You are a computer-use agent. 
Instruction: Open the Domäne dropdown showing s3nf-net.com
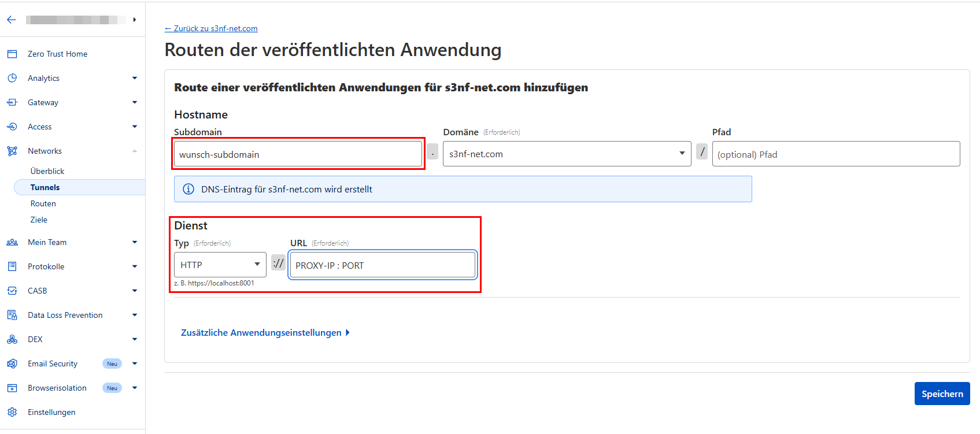567,154
